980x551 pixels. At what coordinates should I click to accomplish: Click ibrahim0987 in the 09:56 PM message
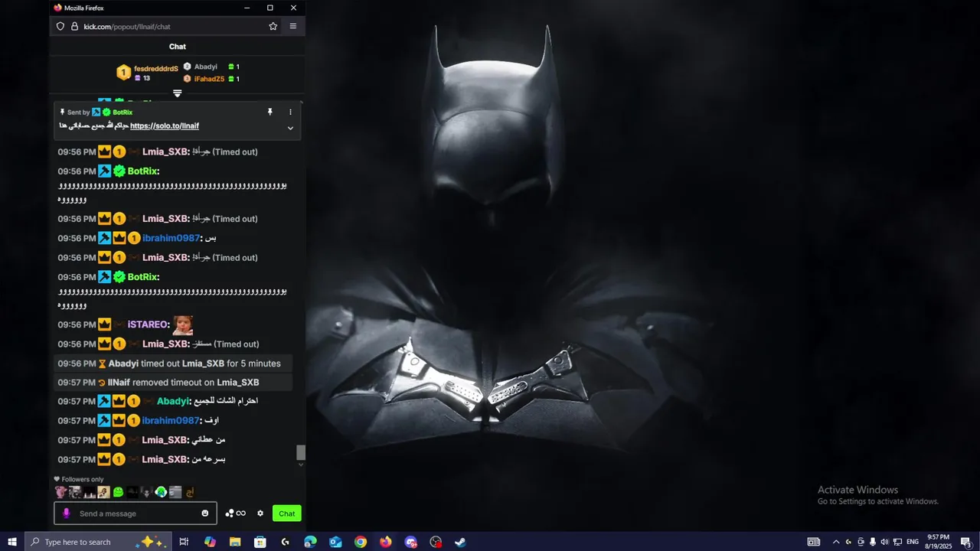[x=171, y=238]
